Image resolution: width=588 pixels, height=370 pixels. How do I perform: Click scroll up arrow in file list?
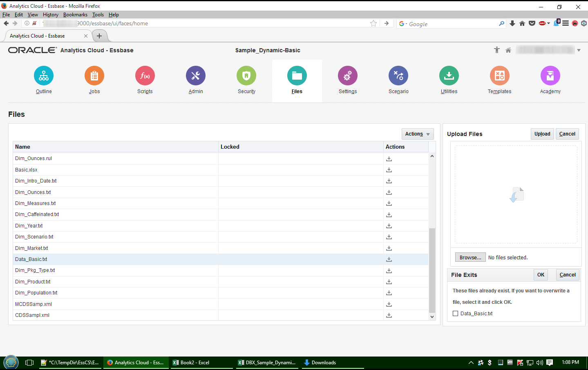click(x=432, y=156)
